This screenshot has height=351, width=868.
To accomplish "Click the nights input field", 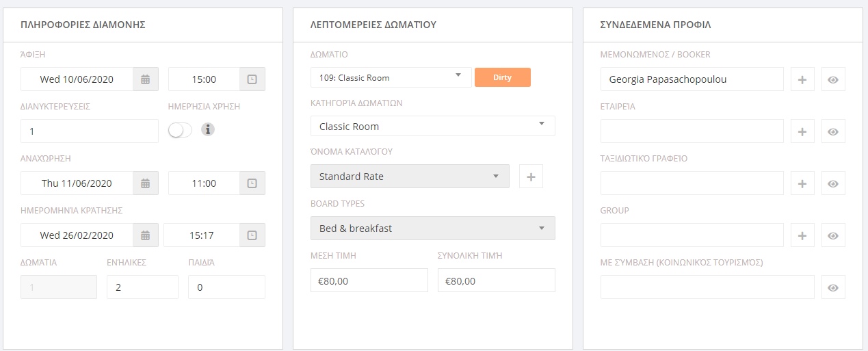I will pyautogui.click(x=90, y=131).
